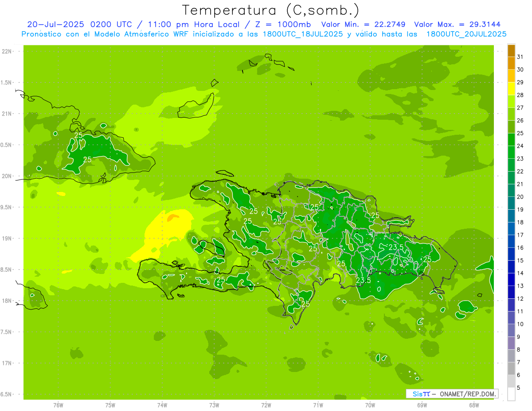Click the longitude axis label 73W
Image resolution: width=532 pixels, height=411 pixels.
pos(214,405)
